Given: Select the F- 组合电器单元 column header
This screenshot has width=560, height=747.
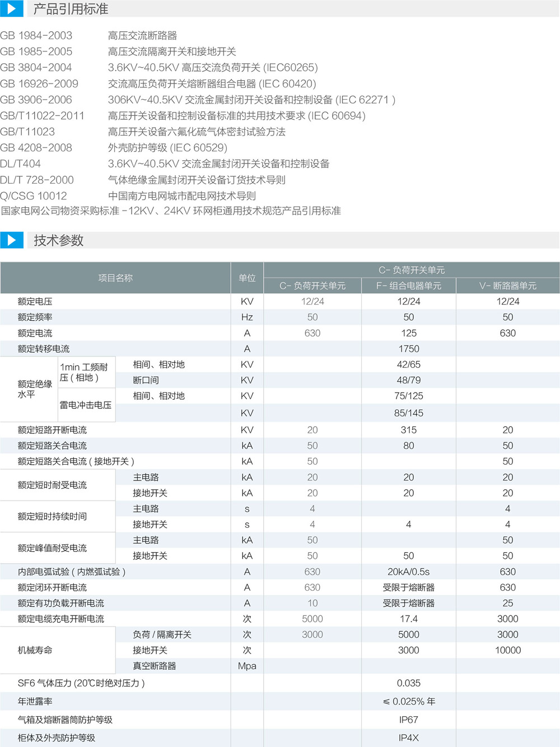Looking at the screenshot, I should point(409,286).
